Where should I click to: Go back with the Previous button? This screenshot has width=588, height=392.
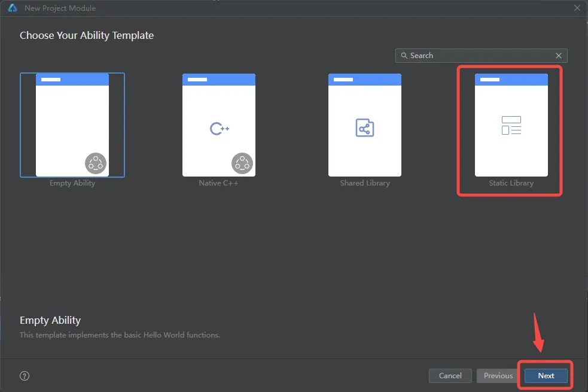498,376
